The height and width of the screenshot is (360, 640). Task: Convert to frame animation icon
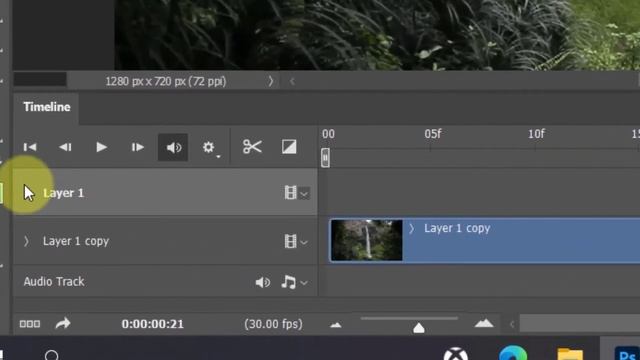point(30,324)
